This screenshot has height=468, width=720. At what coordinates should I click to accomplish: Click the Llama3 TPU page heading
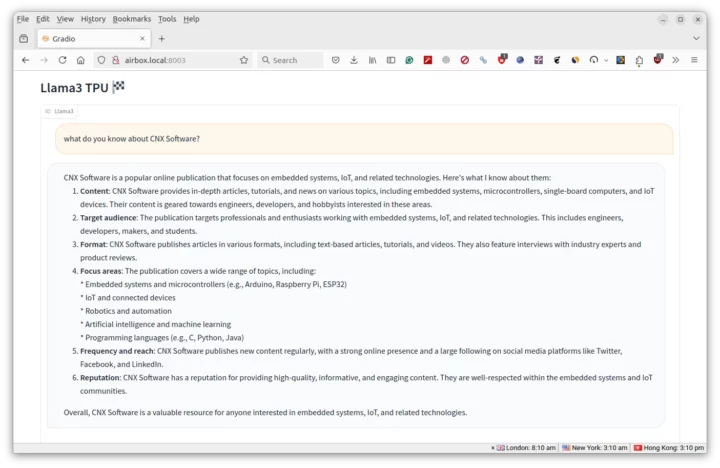pos(82,87)
